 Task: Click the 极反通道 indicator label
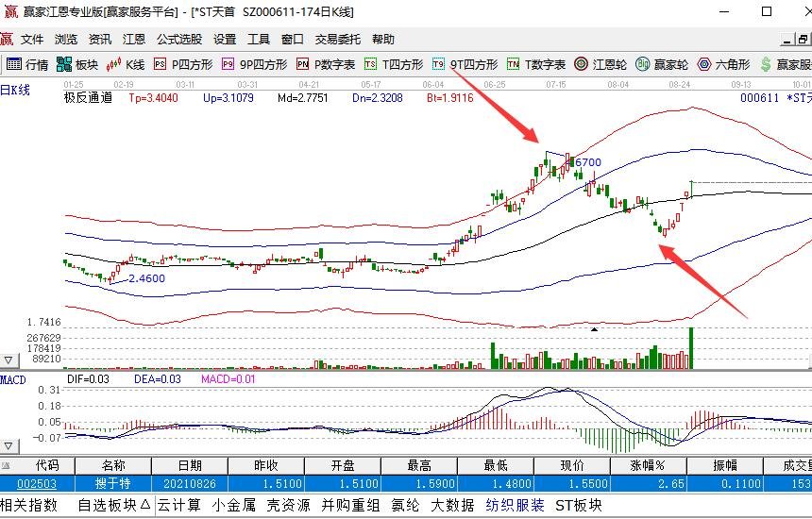coord(88,97)
